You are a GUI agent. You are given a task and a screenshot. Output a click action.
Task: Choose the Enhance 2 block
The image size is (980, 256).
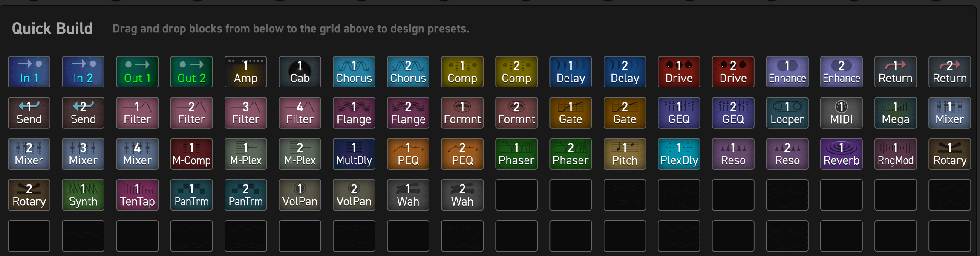842,72
